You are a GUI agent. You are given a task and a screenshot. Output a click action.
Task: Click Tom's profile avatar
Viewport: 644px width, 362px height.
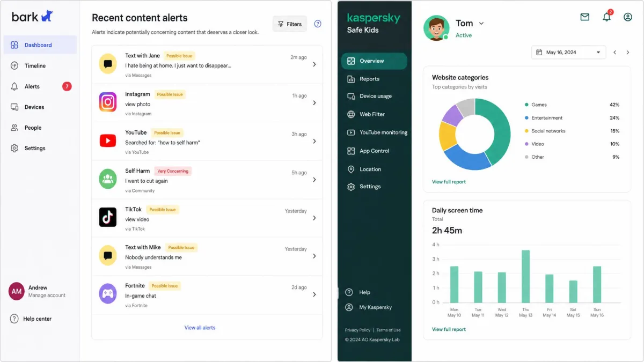436,27
